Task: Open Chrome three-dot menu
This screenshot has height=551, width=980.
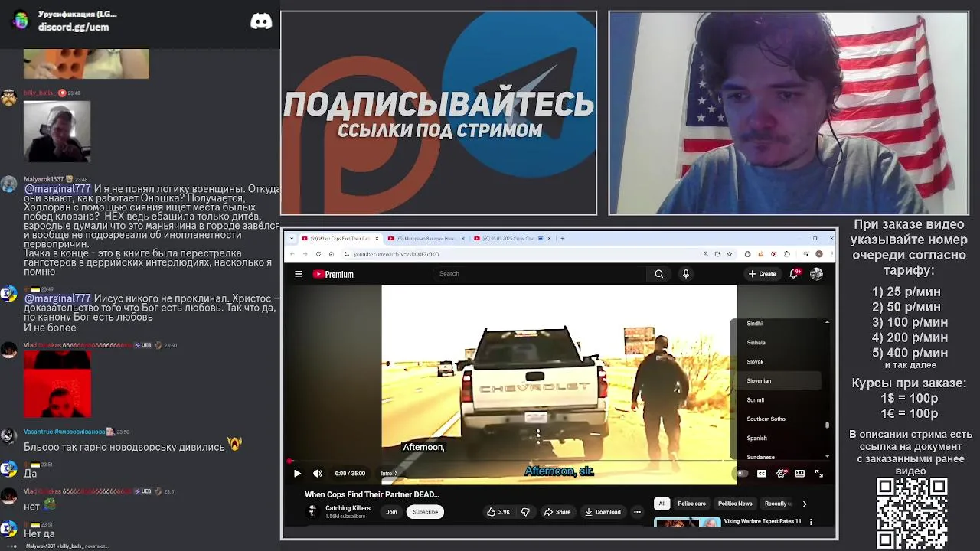Action: [831, 254]
